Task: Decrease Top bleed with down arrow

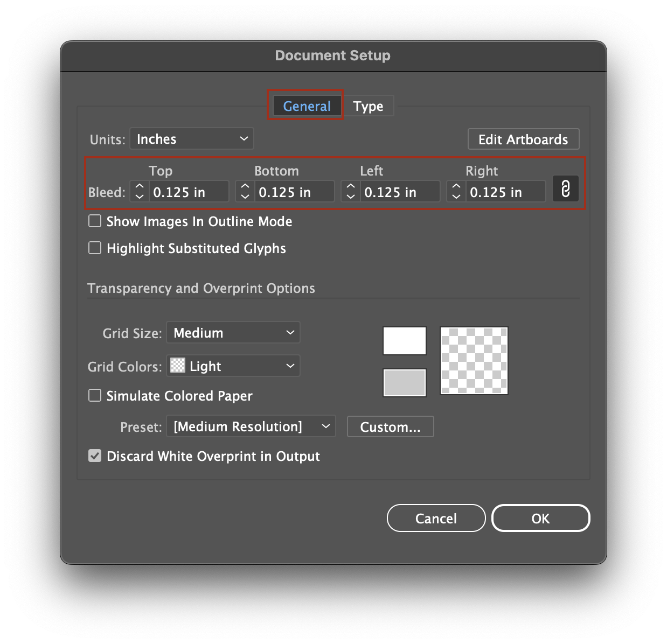Action: click(140, 197)
